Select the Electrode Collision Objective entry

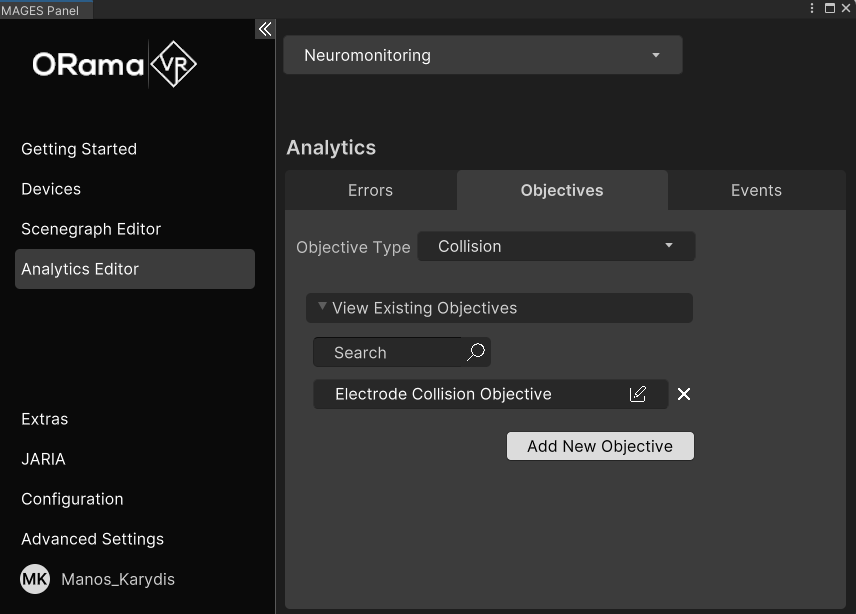(x=443, y=394)
